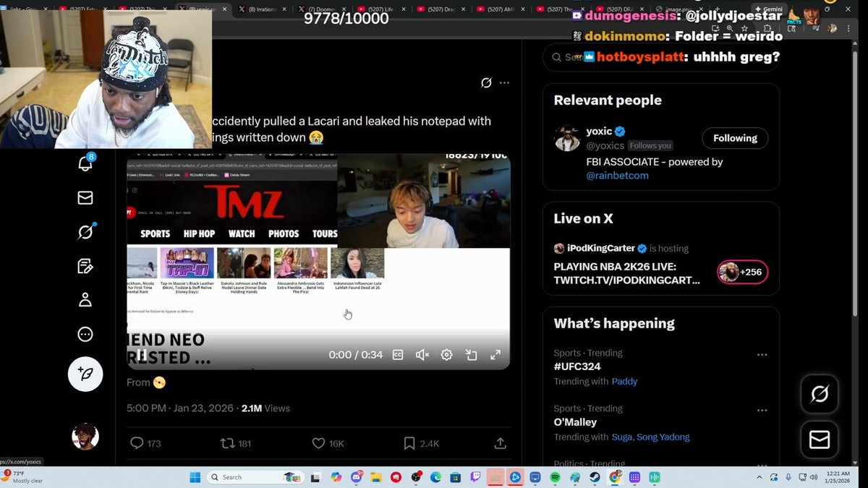
Task: Switch to the (5207) Life YouTube tab
Action: (x=380, y=9)
